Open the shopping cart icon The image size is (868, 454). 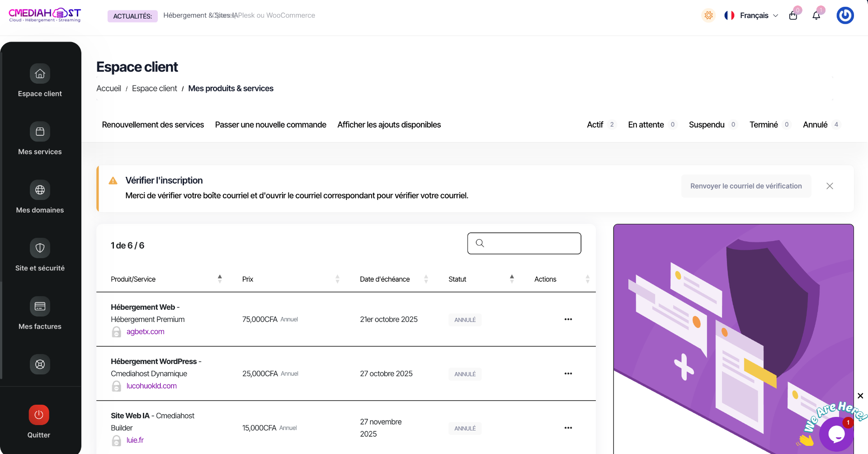click(793, 16)
